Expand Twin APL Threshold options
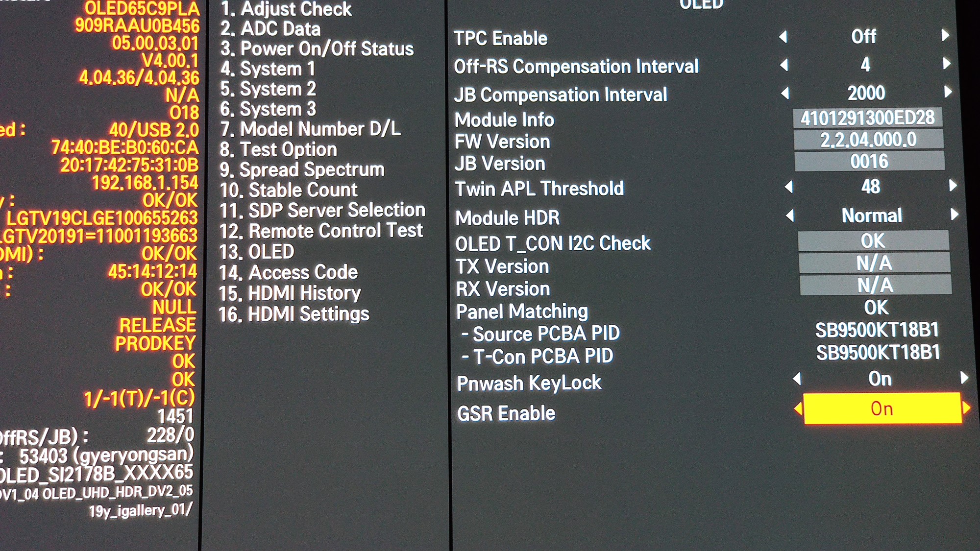Screen dimensions: 980x551 coord(954,189)
